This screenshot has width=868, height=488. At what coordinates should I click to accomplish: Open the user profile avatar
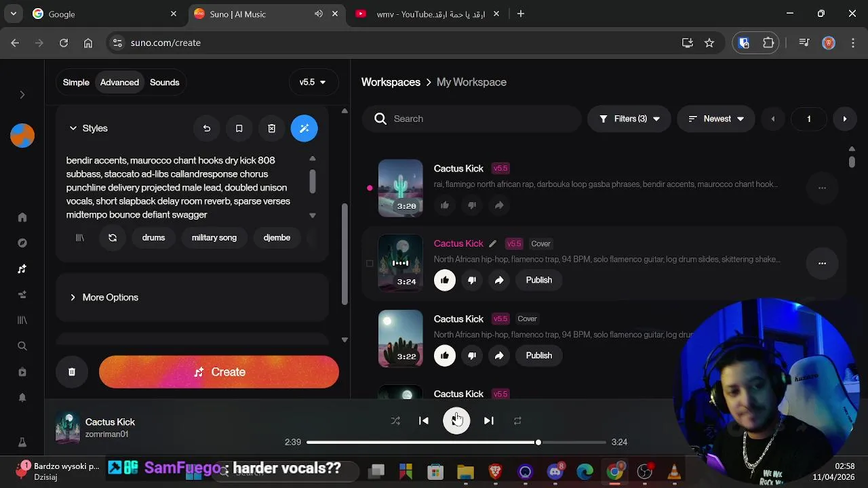[22, 136]
